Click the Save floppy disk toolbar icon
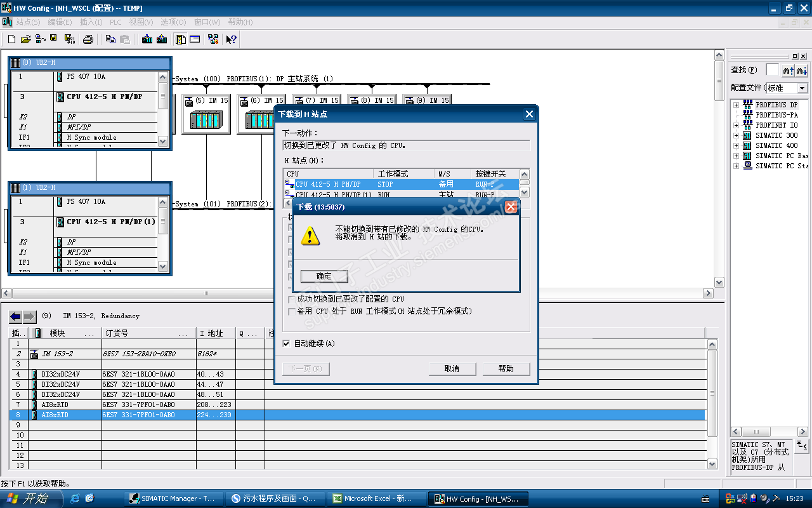812x508 pixels. pyautogui.click(x=53, y=39)
